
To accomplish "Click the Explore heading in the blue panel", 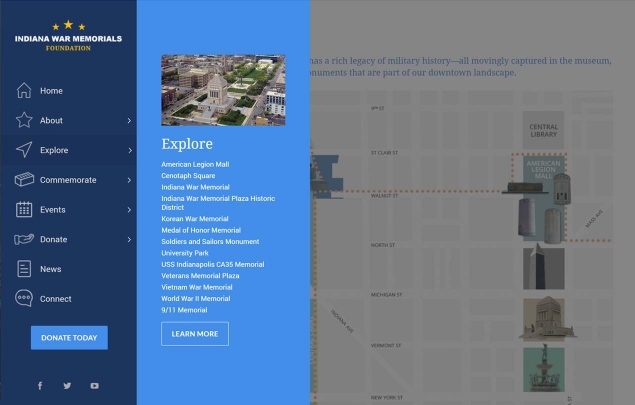I will click(187, 144).
